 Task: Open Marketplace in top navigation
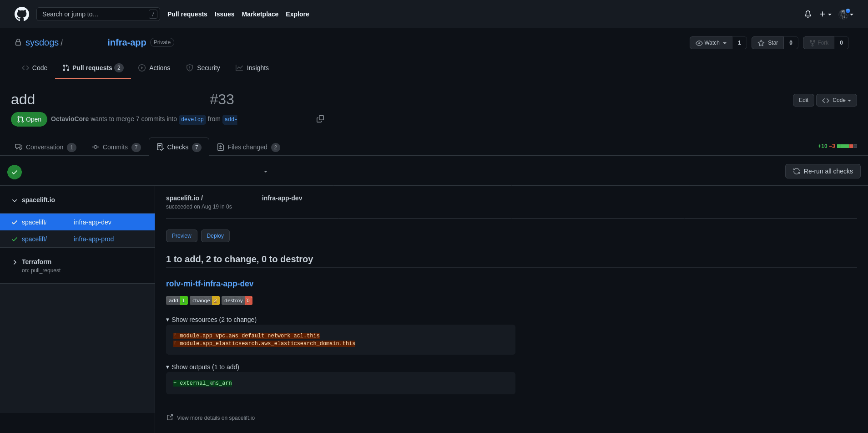pyautogui.click(x=260, y=14)
